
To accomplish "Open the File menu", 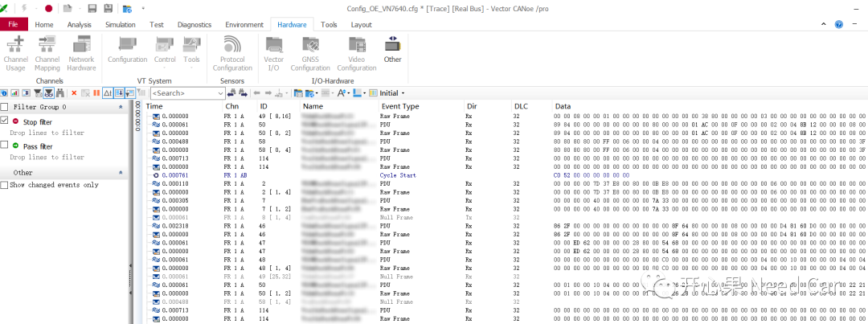I will (x=14, y=25).
